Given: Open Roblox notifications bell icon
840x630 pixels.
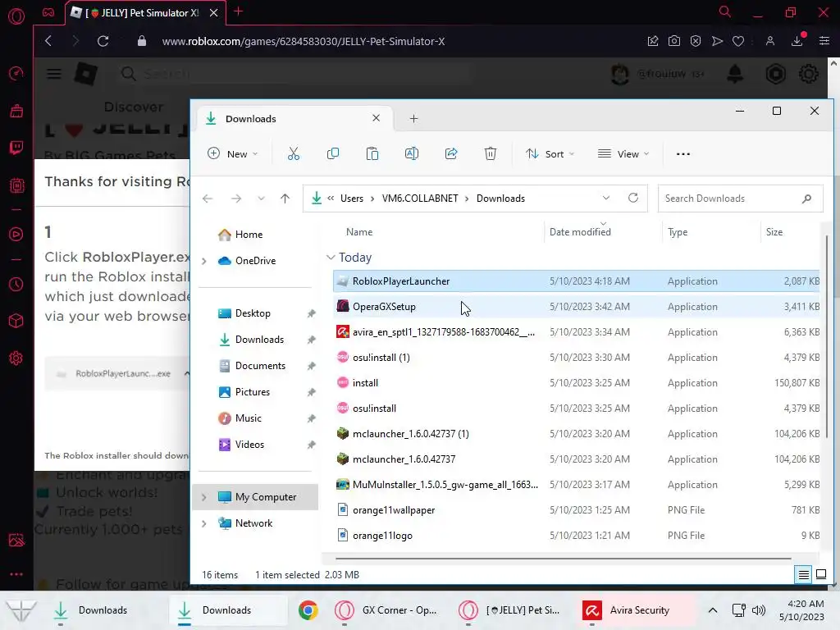Looking at the screenshot, I should (734, 73).
